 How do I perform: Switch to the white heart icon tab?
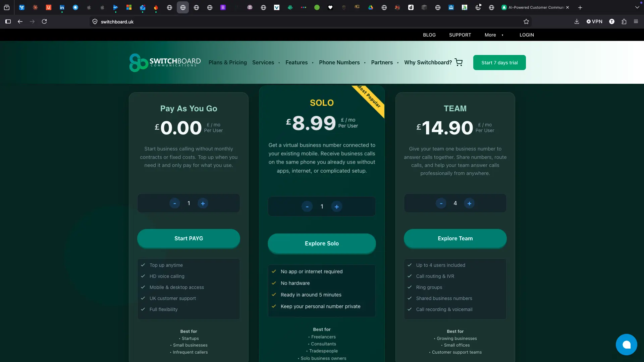pyautogui.click(x=330, y=7)
